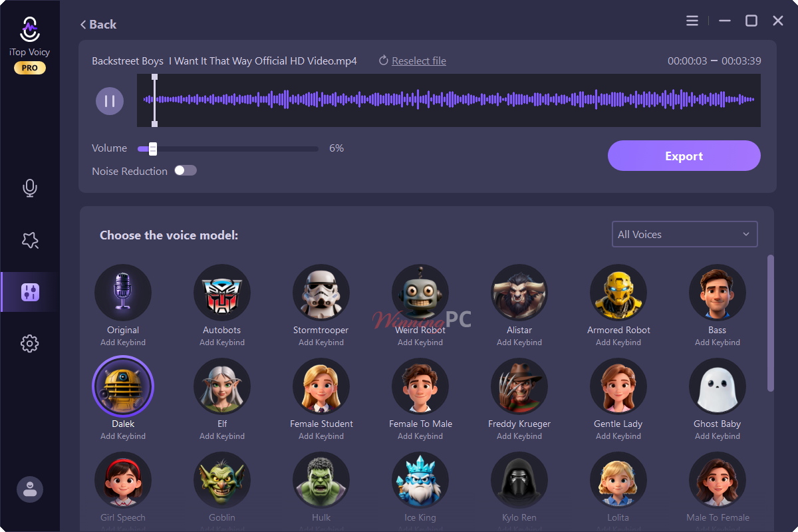The width and height of the screenshot is (798, 532).
Task: Select the Dalek voice model
Action: point(123,386)
